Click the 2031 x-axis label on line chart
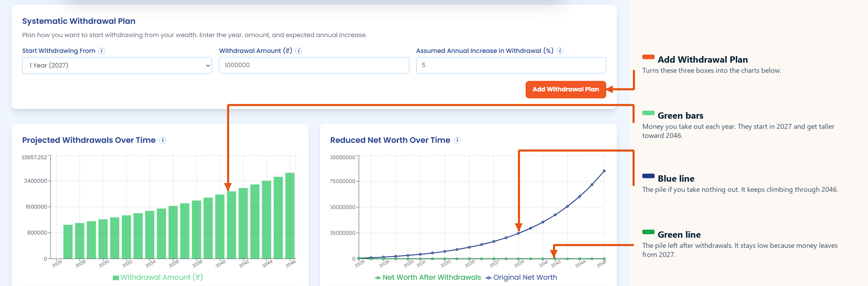The image size is (868, 286). click(421, 264)
